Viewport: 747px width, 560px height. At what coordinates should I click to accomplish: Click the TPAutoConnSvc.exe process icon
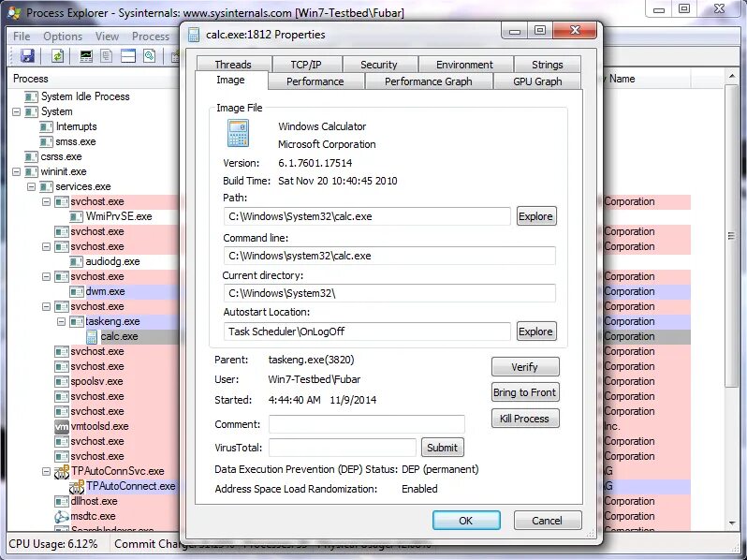[62, 471]
